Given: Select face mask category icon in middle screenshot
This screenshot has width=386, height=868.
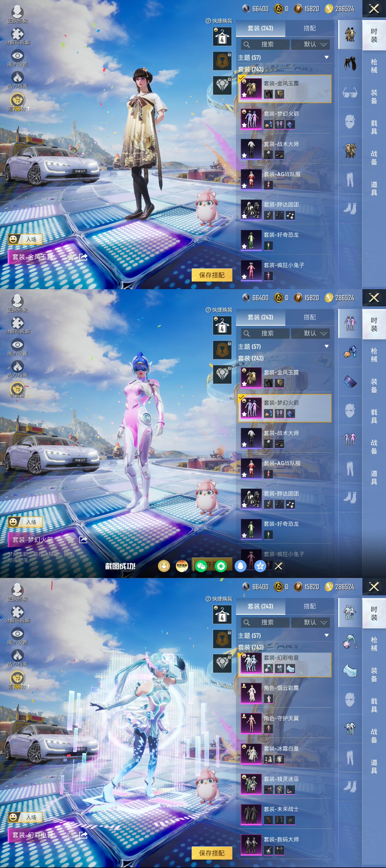Looking at the screenshot, I should click(349, 410).
